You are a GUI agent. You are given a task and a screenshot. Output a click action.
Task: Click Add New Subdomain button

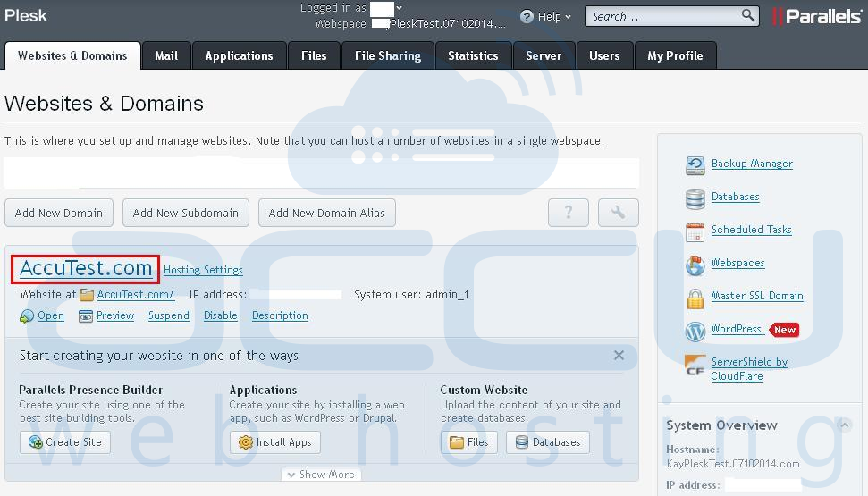coord(185,213)
